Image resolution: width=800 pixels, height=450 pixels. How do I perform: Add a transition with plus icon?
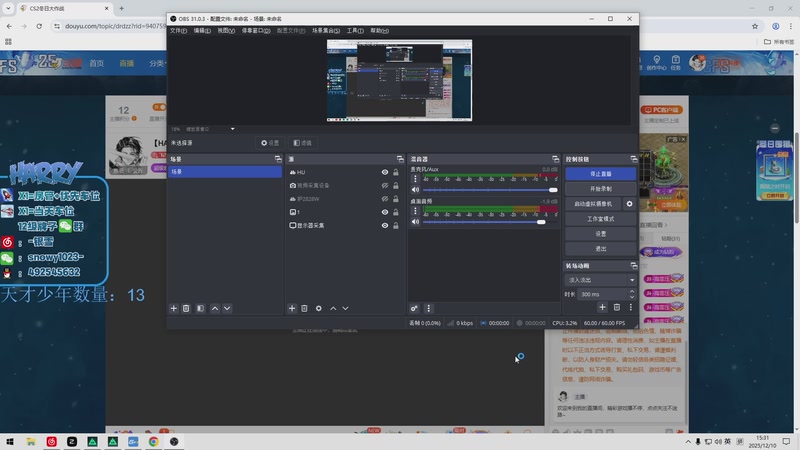click(603, 307)
